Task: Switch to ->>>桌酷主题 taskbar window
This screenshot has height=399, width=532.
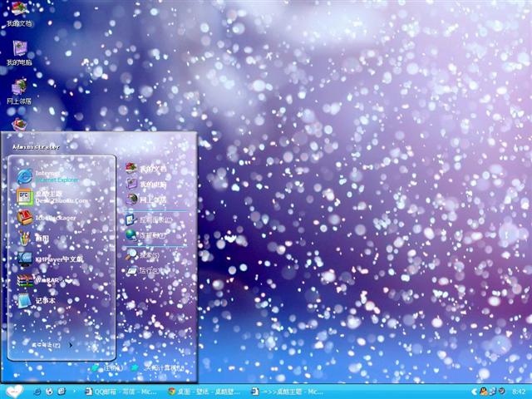Action: click(x=287, y=392)
